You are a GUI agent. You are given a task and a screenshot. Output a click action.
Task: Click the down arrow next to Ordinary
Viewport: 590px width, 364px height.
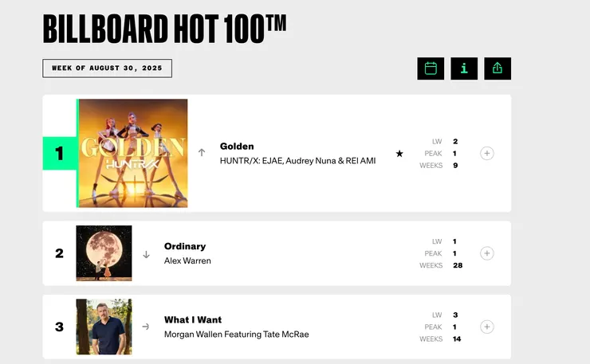pyautogui.click(x=146, y=255)
